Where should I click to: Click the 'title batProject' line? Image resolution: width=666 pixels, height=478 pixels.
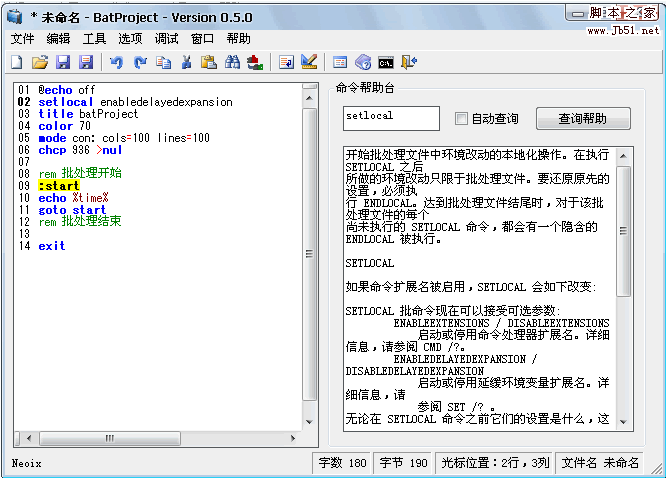click(x=88, y=114)
